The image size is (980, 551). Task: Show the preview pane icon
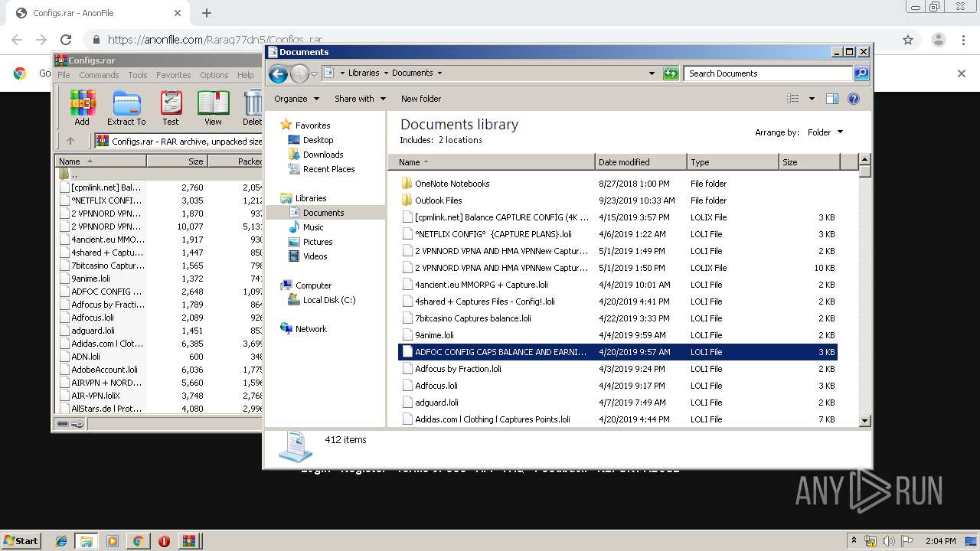click(x=832, y=99)
